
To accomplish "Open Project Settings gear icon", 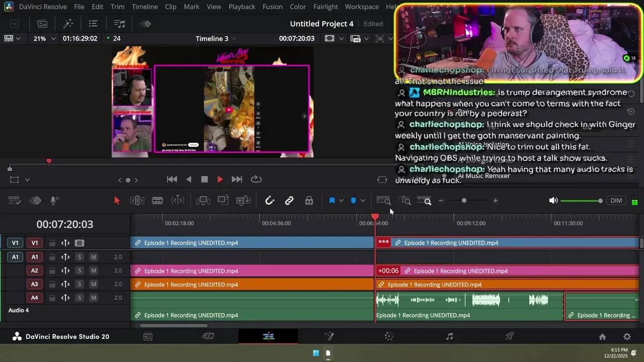I will click(627, 337).
